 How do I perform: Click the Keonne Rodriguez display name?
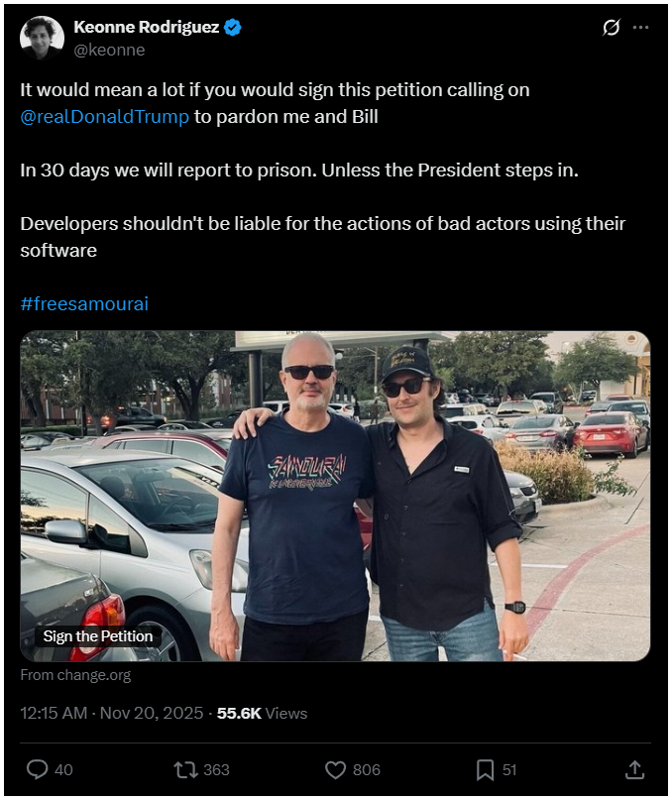pyautogui.click(x=146, y=28)
